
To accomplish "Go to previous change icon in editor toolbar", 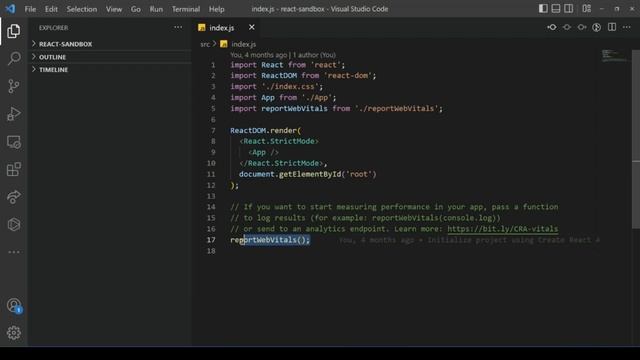I will coord(567,27).
